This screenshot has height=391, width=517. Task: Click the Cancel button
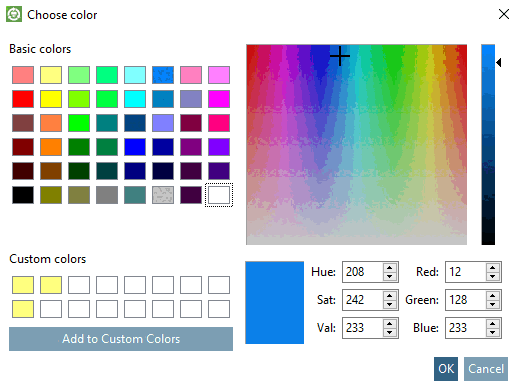click(486, 369)
